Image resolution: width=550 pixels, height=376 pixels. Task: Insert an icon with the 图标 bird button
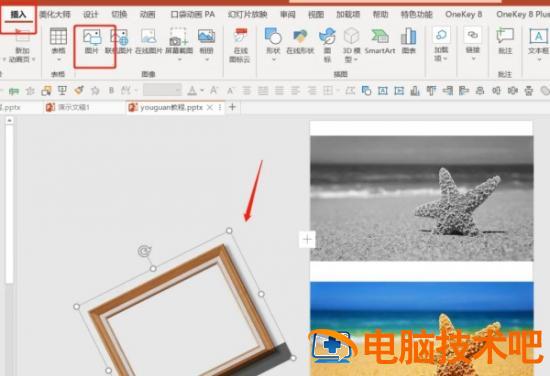coord(327,36)
